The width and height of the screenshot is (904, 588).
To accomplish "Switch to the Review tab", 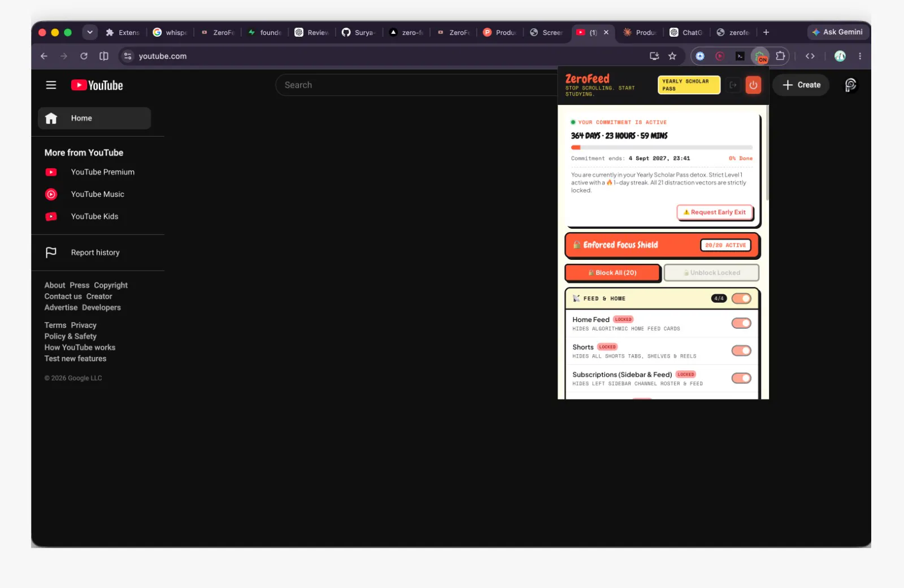I will pos(312,32).
